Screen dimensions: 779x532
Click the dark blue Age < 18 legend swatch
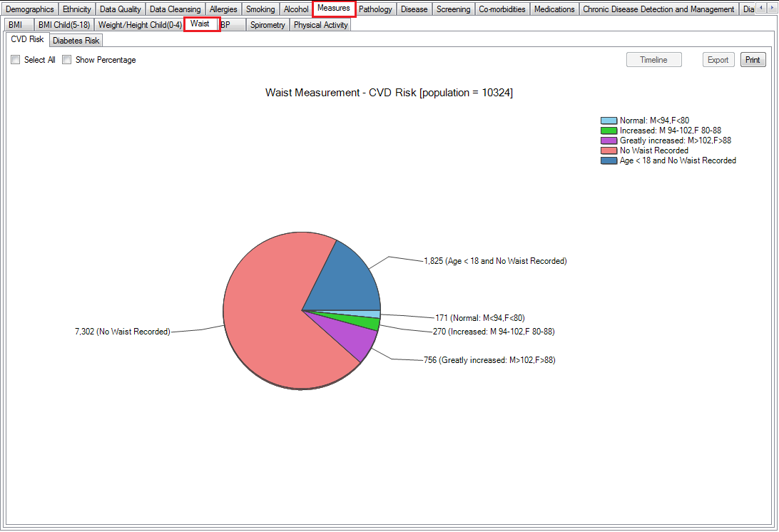tap(609, 160)
